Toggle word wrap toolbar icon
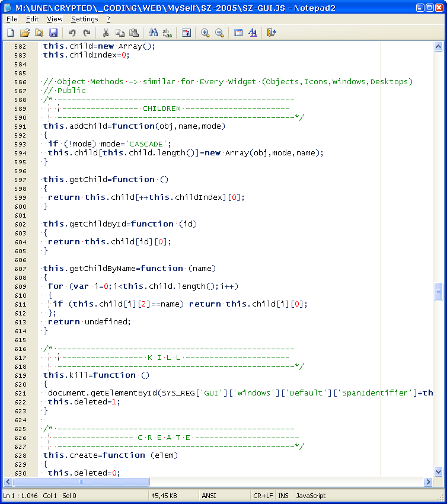 coord(186,33)
